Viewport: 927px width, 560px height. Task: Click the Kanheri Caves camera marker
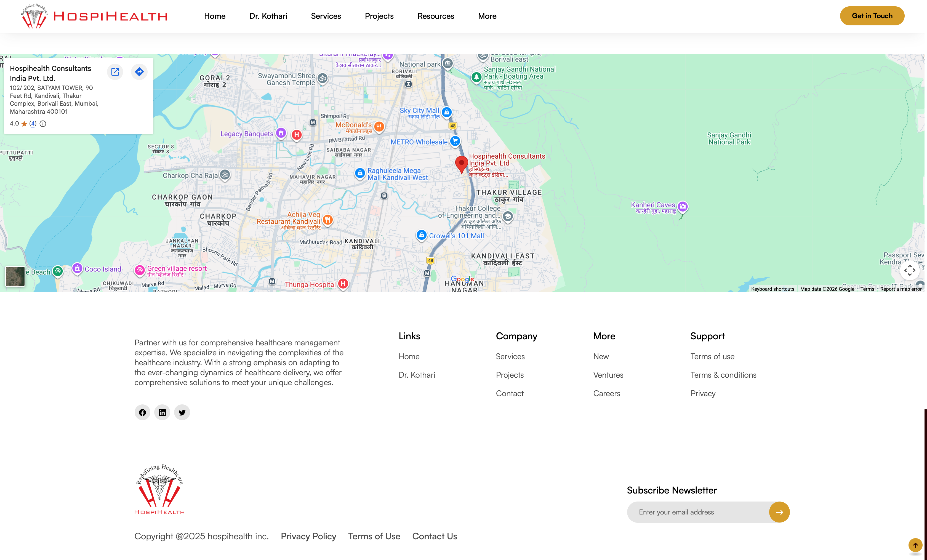tap(683, 206)
